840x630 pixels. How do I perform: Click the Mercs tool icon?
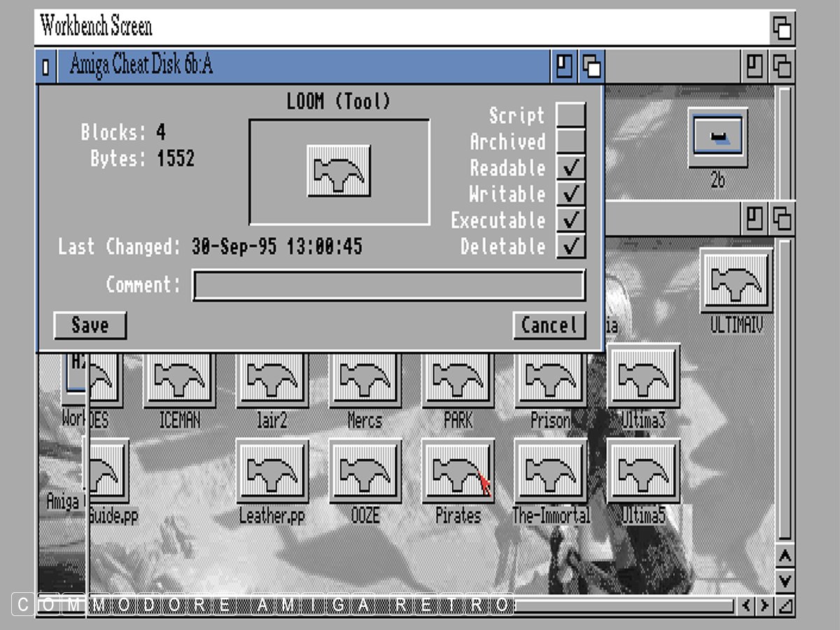point(365,381)
